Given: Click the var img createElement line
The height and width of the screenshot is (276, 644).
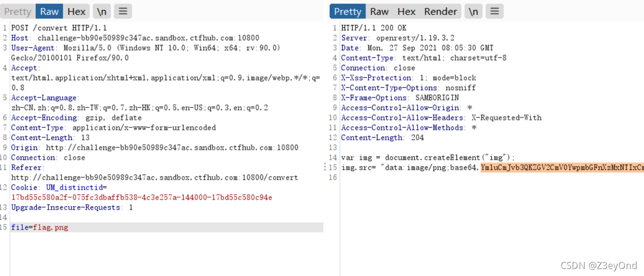Looking at the screenshot, I should 428,157.
